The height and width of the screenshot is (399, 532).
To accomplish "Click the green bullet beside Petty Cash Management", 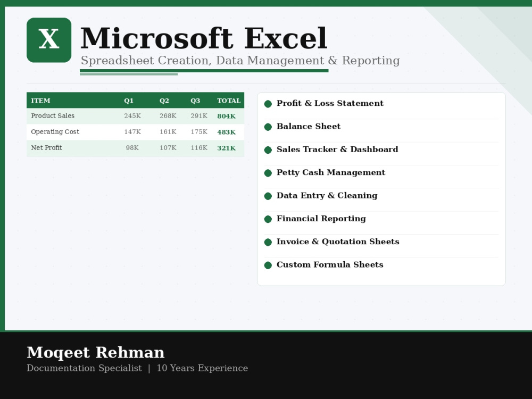I will (268, 173).
